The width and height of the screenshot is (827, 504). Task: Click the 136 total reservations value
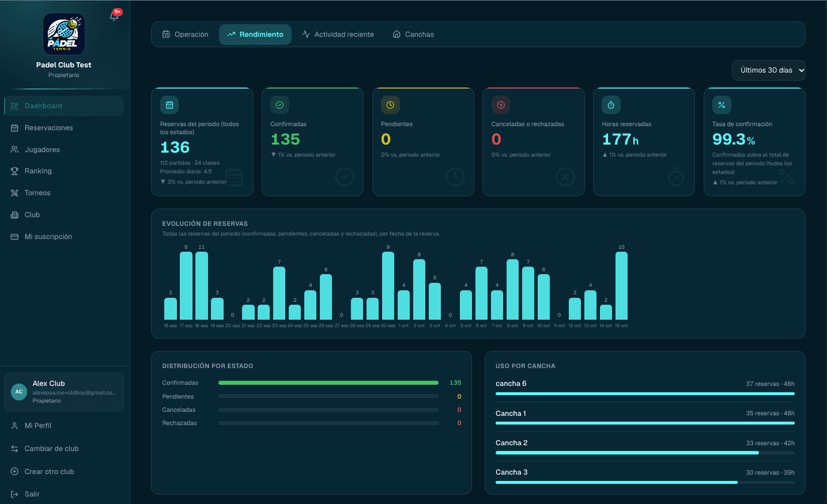coord(175,147)
